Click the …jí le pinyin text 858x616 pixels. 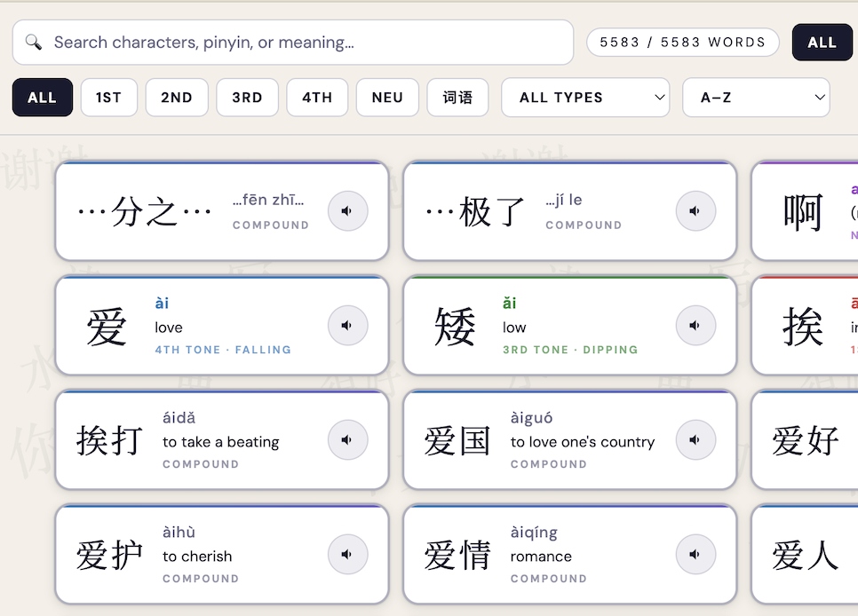pos(564,201)
